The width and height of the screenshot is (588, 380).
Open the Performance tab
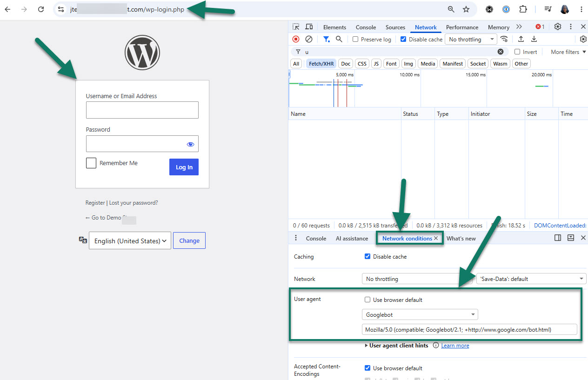pyautogui.click(x=462, y=27)
